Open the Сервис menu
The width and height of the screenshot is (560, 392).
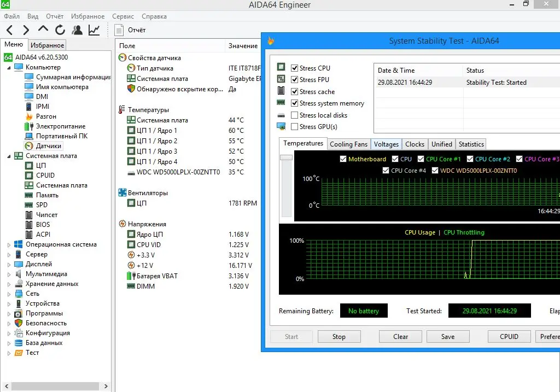click(x=123, y=16)
